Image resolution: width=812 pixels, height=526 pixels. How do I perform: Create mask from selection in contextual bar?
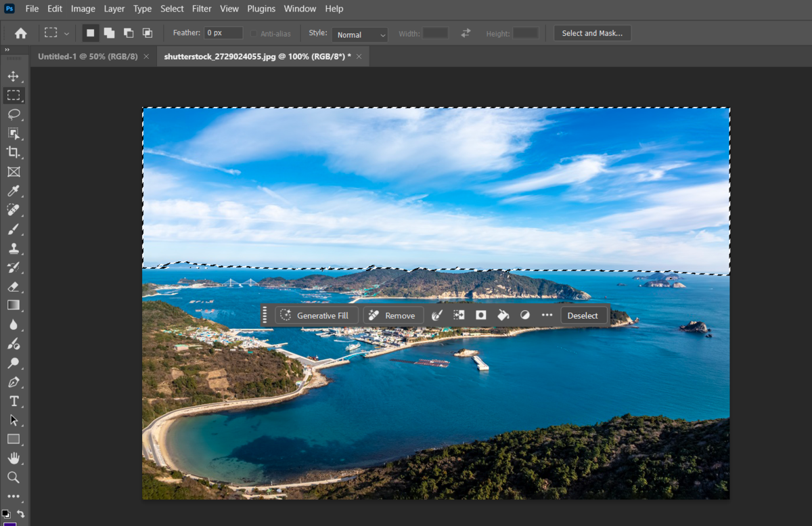[481, 315]
